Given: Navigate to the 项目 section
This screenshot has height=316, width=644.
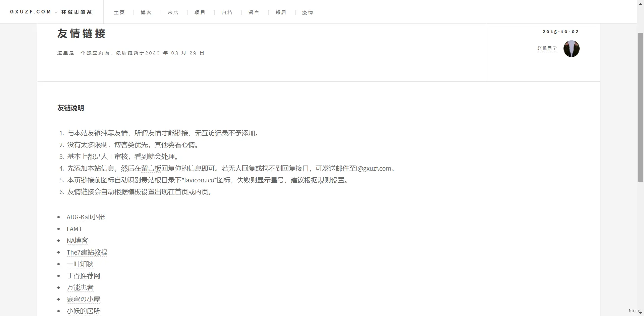Looking at the screenshot, I should [200, 12].
